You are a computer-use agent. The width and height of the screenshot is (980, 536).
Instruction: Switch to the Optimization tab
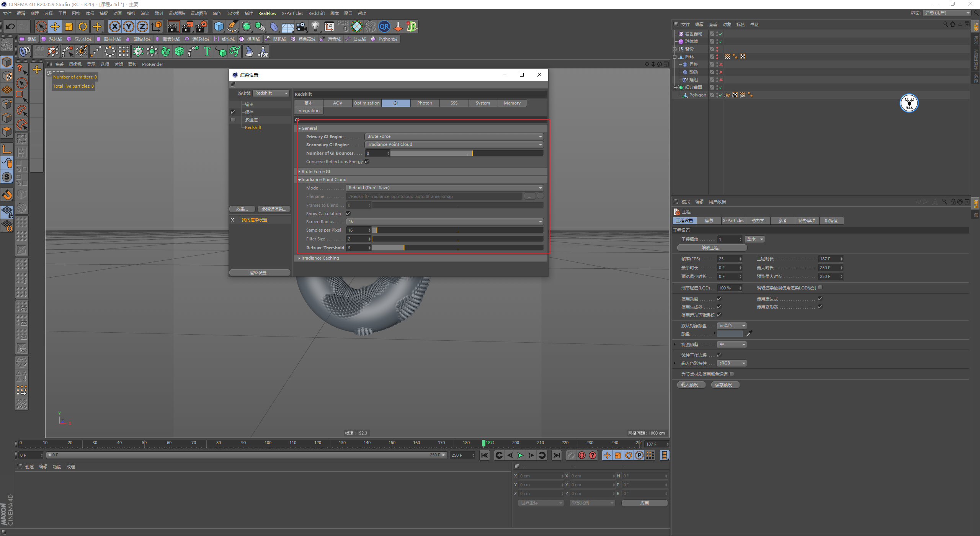[366, 103]
